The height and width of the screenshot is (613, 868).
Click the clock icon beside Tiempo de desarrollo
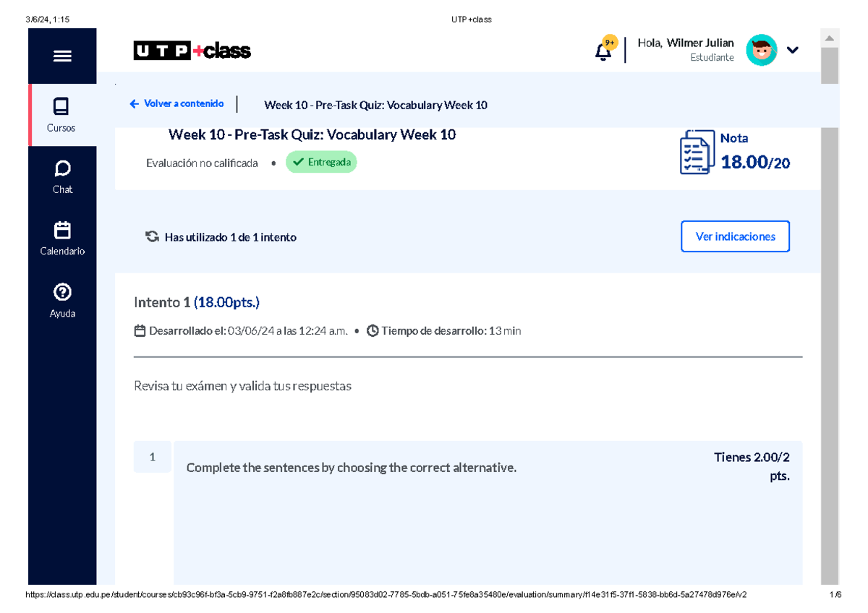pyautogui.click(x=372, y=330)
